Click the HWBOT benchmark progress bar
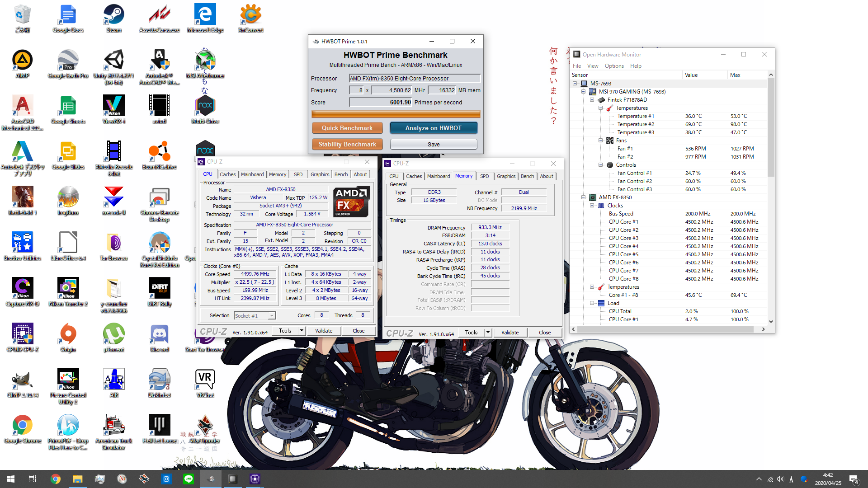This screenshot has width=868, height=488. tap(396, 114)
